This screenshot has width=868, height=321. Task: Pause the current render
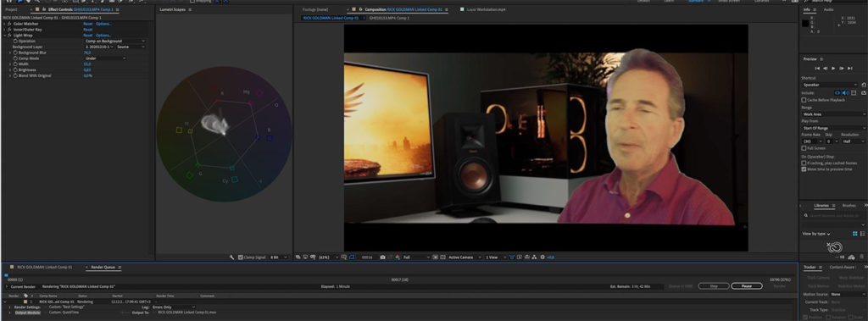[746, 286]
